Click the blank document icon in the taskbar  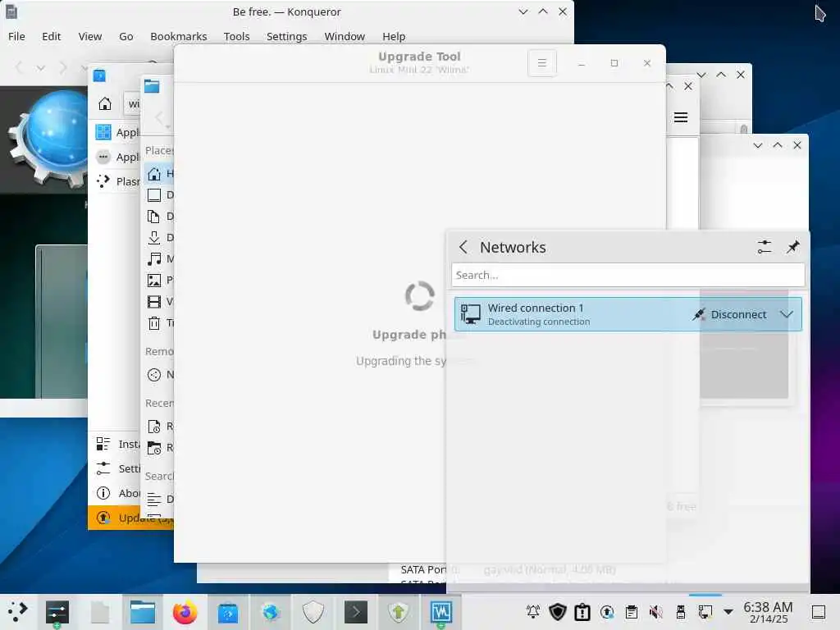coord(99,612)
